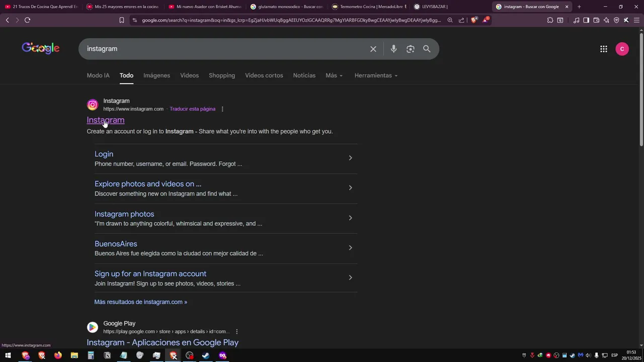Start voice search with the microphone icon
This screenshot has width=644, height=362.
coord(393,49)
